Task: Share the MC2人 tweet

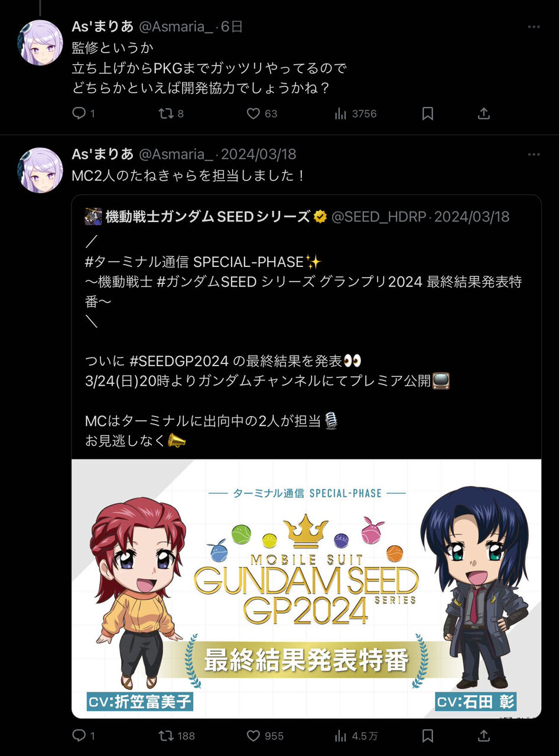Action: [484, 735]
